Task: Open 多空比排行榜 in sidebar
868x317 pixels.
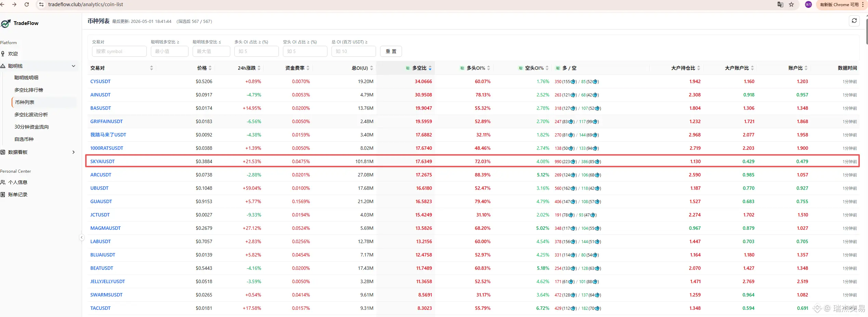Action: point(29,90)
